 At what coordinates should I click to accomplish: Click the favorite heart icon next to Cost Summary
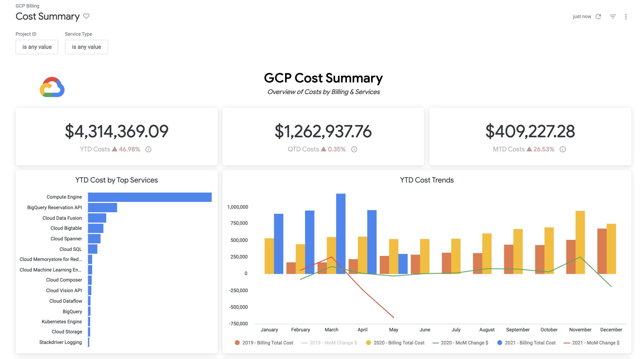click(86, 16)
